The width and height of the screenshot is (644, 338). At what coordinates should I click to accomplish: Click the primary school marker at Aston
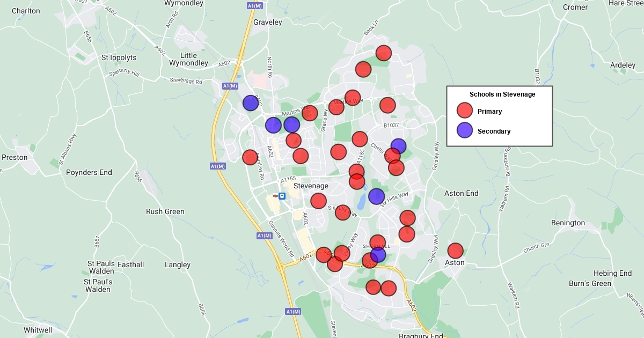[x=455, y=251]
